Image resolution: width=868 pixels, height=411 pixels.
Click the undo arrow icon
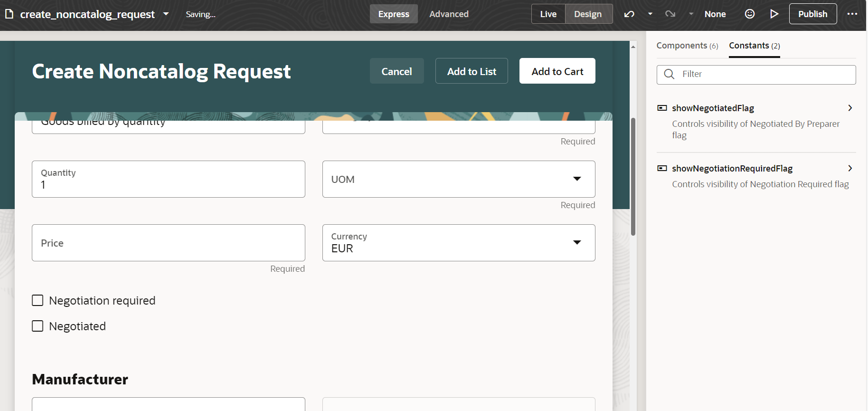tap(629, 14)
